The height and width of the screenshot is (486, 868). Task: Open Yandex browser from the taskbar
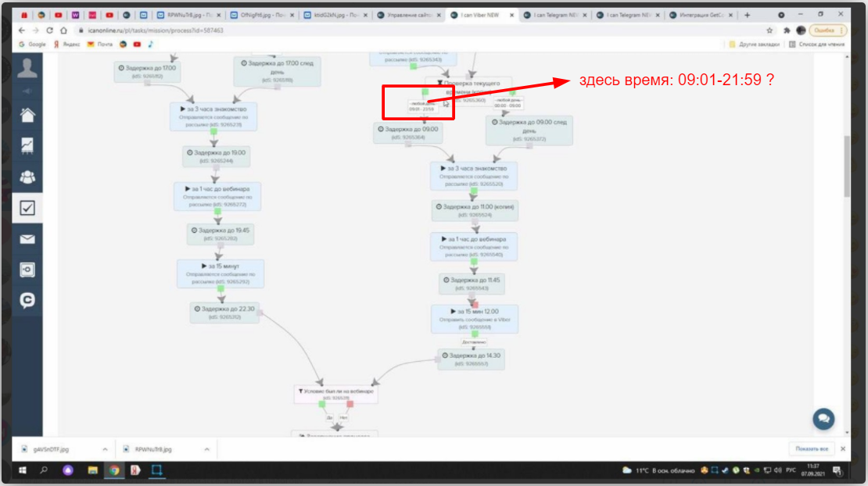coord(135,470)
